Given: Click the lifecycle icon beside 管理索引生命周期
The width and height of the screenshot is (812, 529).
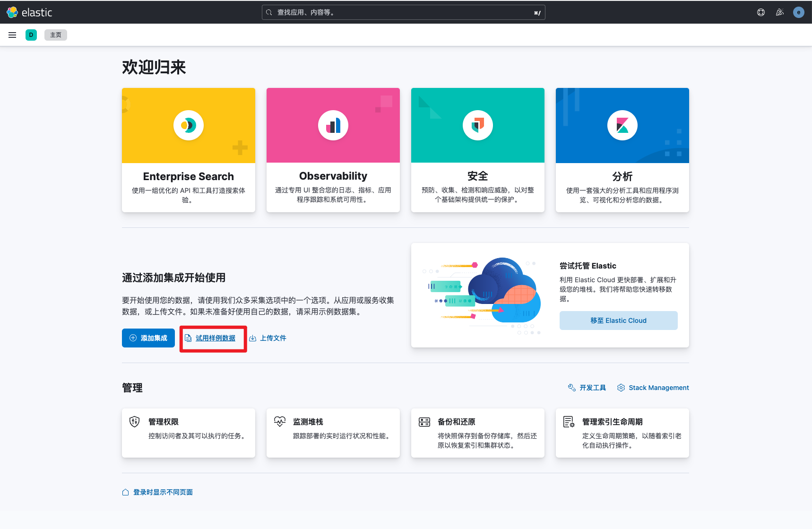Looking at the screenshot, I should point(569,422).
